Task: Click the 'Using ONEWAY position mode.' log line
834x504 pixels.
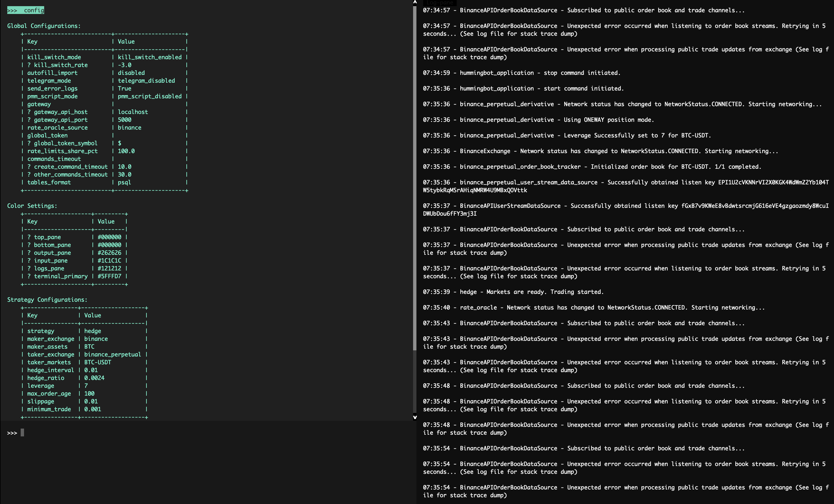Action: pyautogui.click(x=539, y=120)
